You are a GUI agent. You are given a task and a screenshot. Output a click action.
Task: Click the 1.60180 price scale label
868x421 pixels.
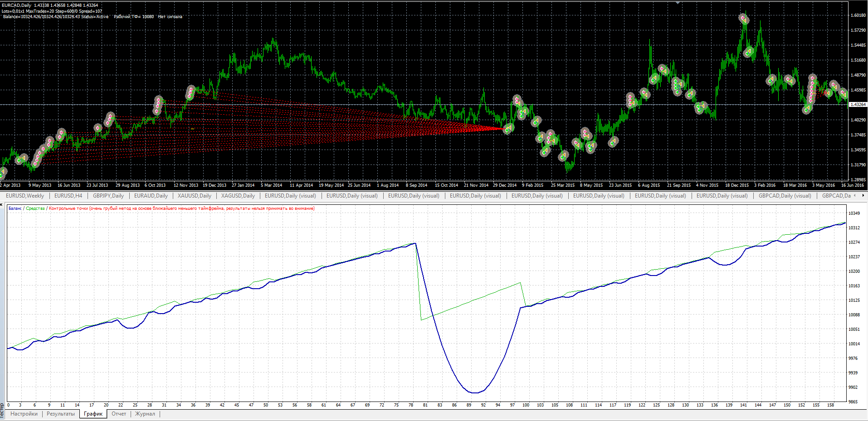[x=858, y=15]
